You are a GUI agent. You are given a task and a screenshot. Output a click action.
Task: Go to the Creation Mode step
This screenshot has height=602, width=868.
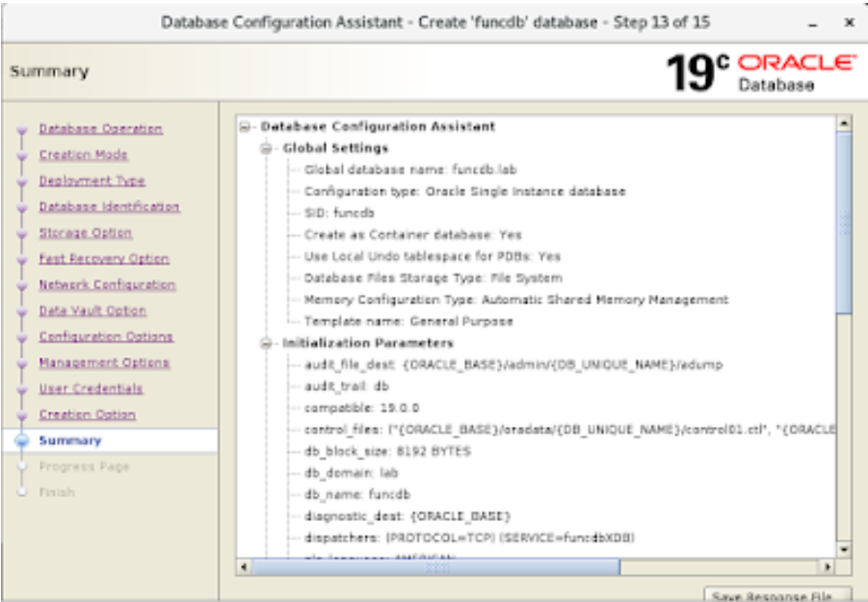click(83, 154)
